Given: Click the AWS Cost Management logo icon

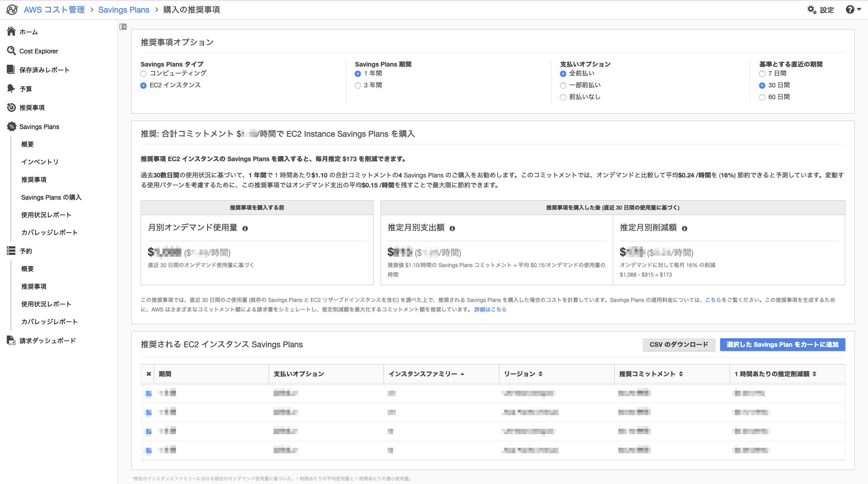Looking at the screenshot, I should [12, 10].
